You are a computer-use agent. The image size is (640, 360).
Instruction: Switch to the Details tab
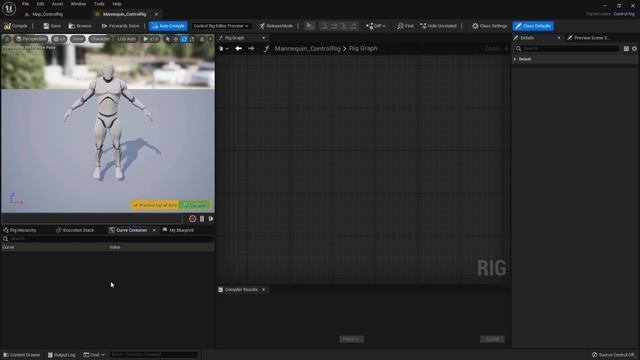(527, 38)
